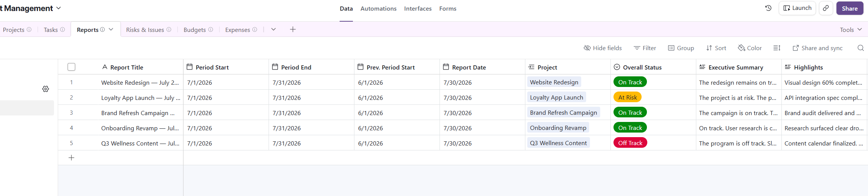868x196 pixels.
Task: Open Reports tab dropdown chevron
Action: (111, 29)
